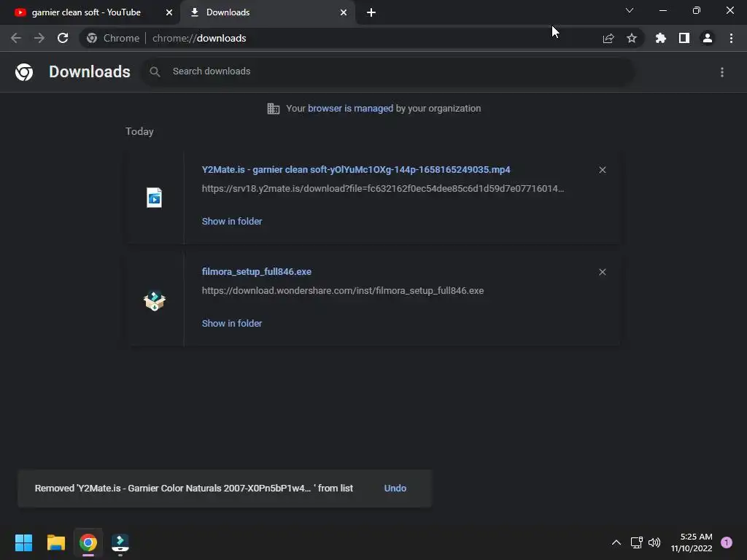Screen dimensions: 747x560
Task: Reload the downloads page
Action: click(63, 38)
